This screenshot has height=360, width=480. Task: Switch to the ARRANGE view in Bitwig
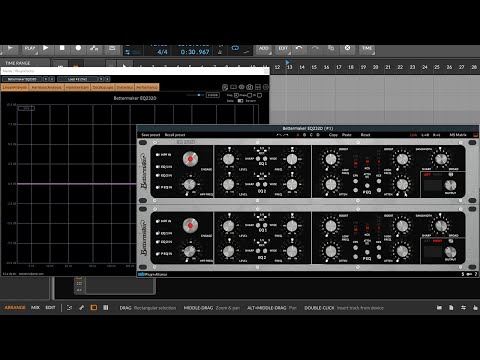point(15,308)
